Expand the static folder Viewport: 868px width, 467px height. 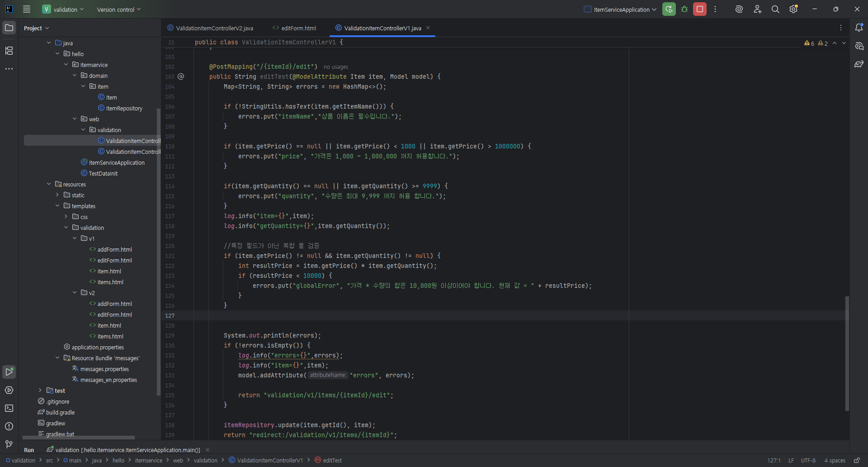tap(57, 195)
